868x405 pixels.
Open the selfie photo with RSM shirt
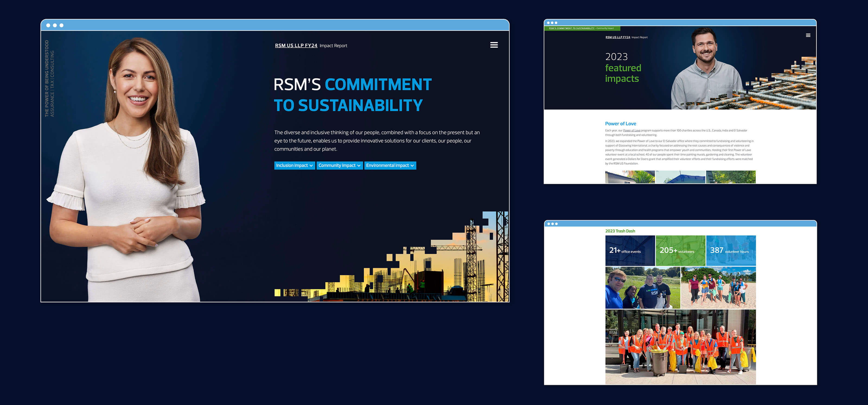coord(642,288)
